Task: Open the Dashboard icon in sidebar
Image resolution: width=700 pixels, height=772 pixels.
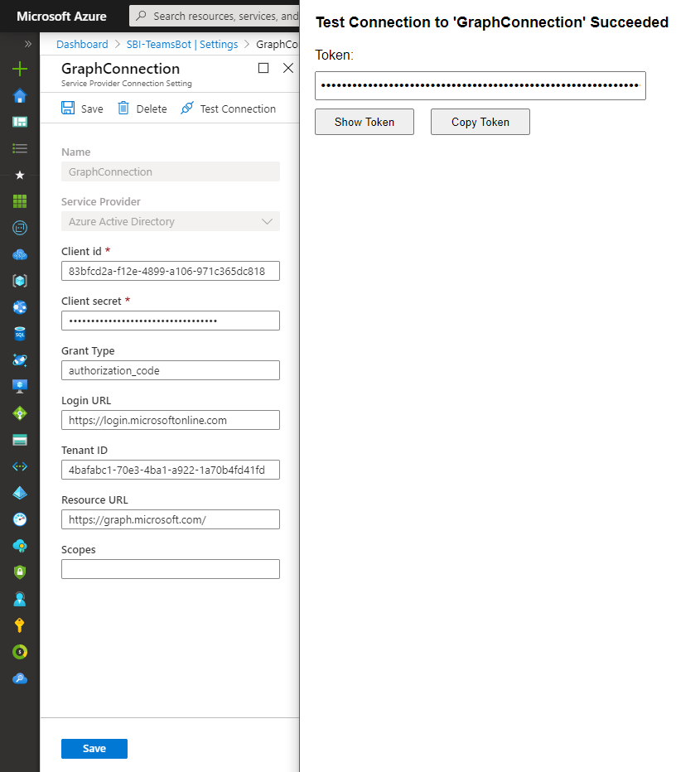Action: [x=20, y=122]
